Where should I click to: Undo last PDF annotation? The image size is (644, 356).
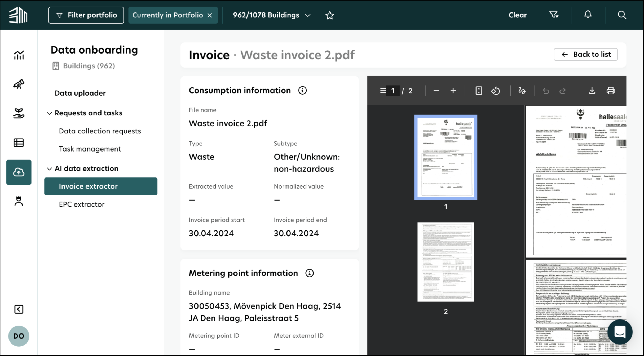click(x=546, y=91)
